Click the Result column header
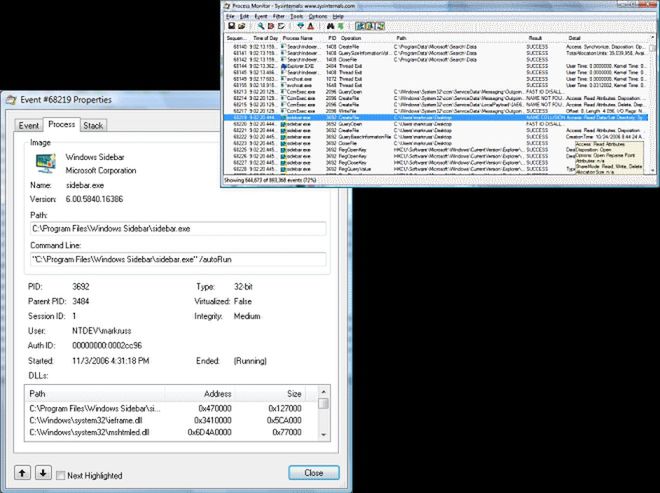 545,38
